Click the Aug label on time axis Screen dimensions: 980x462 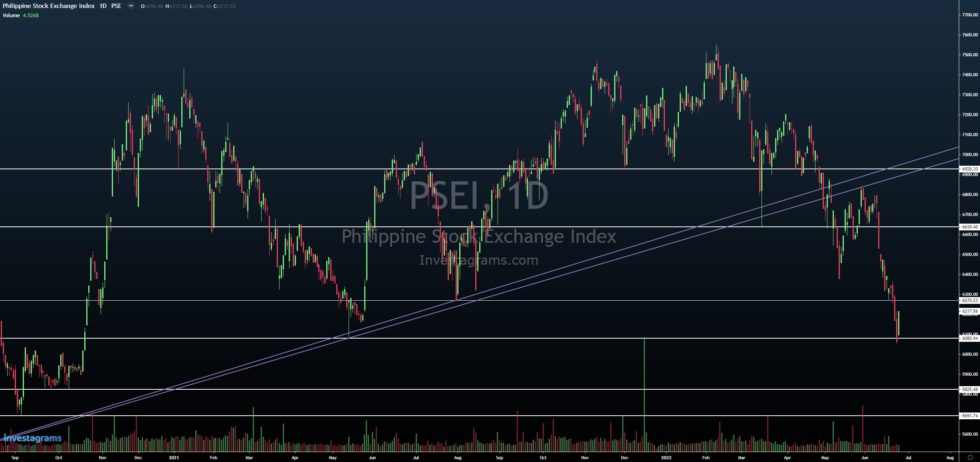(950, 458)
